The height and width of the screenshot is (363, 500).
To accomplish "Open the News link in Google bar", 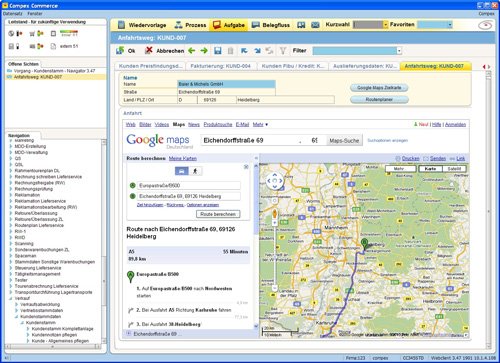I will [x=194, y=124].
